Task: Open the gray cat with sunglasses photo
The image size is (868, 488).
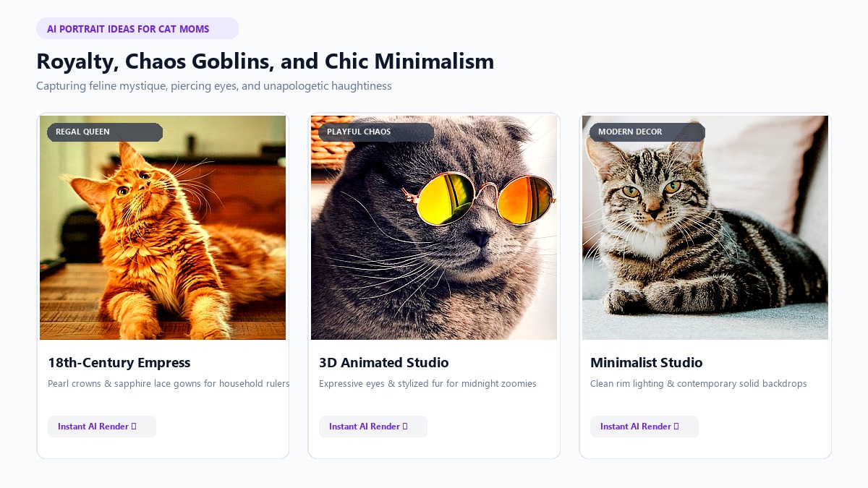Action: (434, 228)
